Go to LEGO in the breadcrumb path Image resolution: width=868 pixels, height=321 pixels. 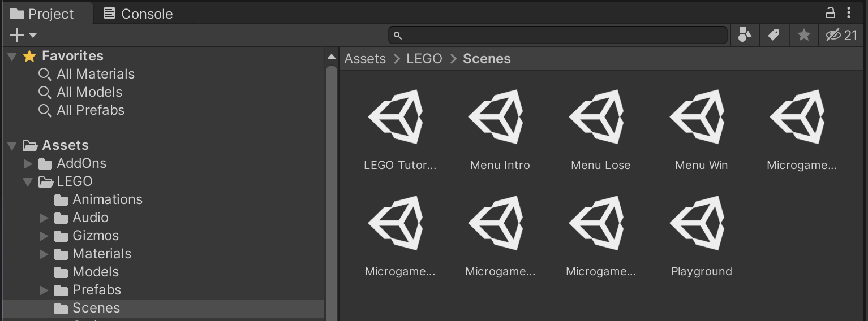point(424,59)
